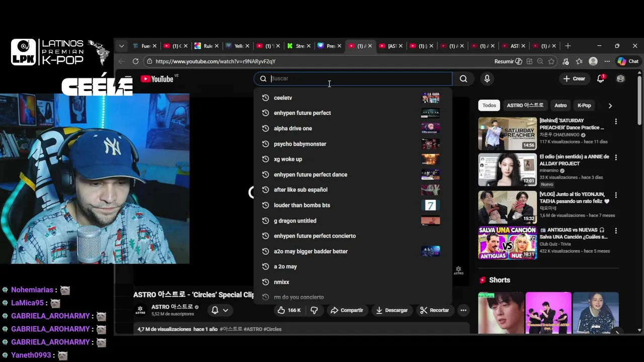Image resolution: width=644 pixels, height=362 pixels.
Task: Select the ASTRO 아스트로 filter chip
Action: [x=525, y=105]
